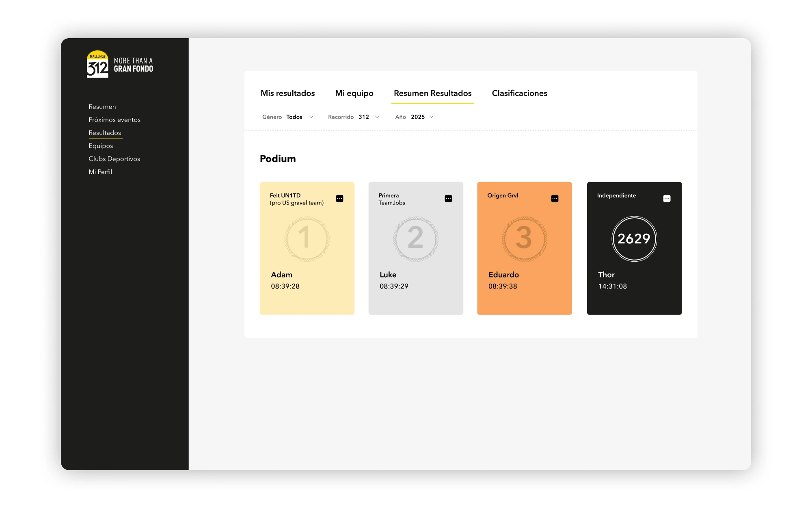812x508 pixels.
Task: Click the Origen Grvl team name
Action: tap(503, 195)
